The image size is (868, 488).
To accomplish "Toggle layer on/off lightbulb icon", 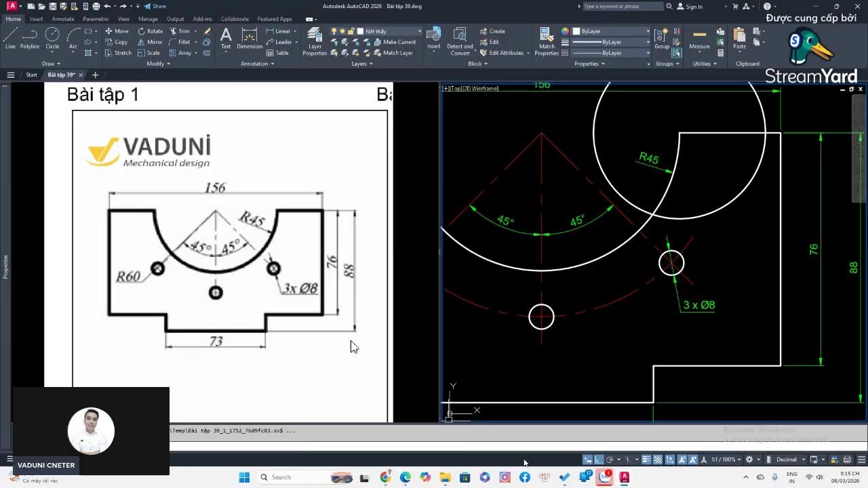I will 334,31.
